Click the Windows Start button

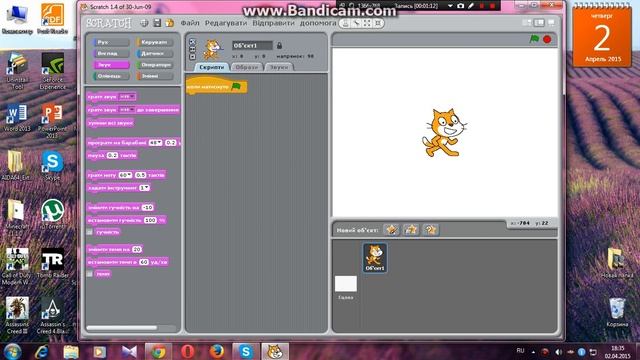(x=12, y=351)
